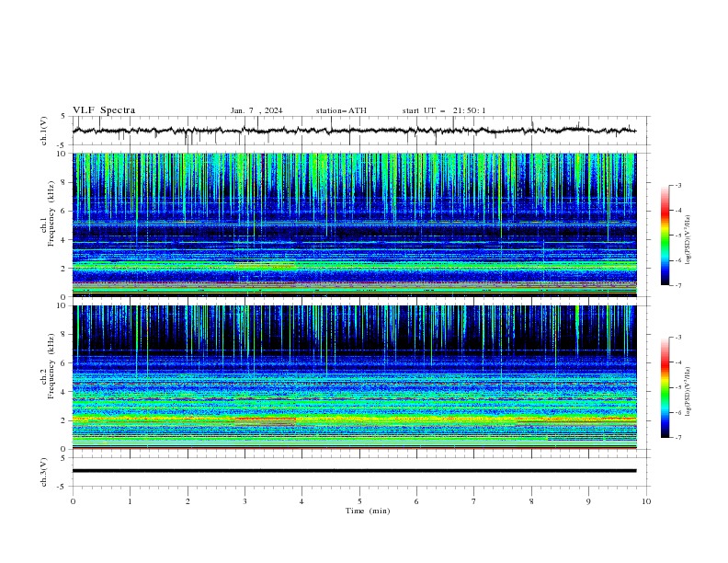This screenshot has width=728, height=563.
Task: Click time axis tick label 9
Action: [588, 501]
